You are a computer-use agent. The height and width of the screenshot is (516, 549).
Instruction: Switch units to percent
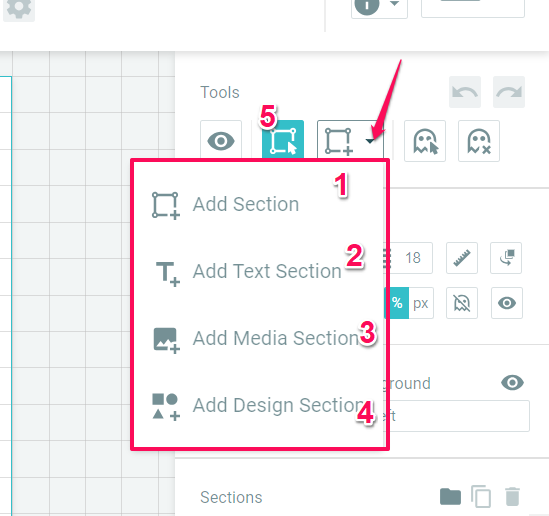pos(397,303)
